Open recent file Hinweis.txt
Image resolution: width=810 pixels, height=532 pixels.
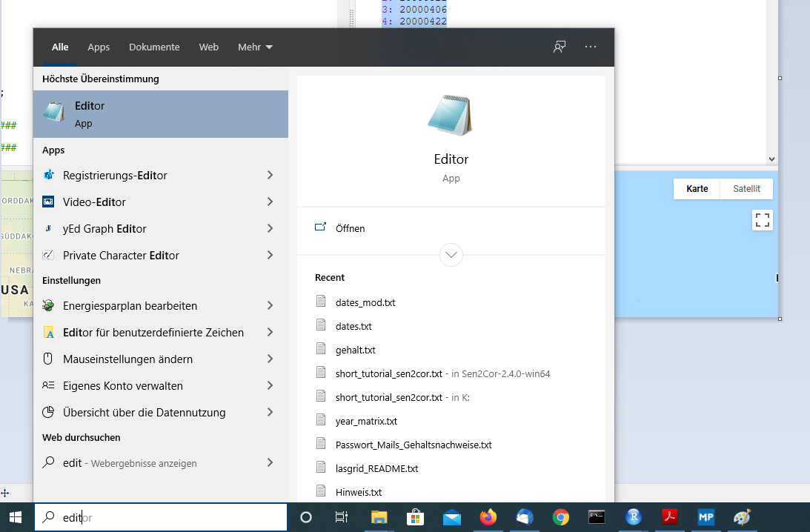coord(359,493)
